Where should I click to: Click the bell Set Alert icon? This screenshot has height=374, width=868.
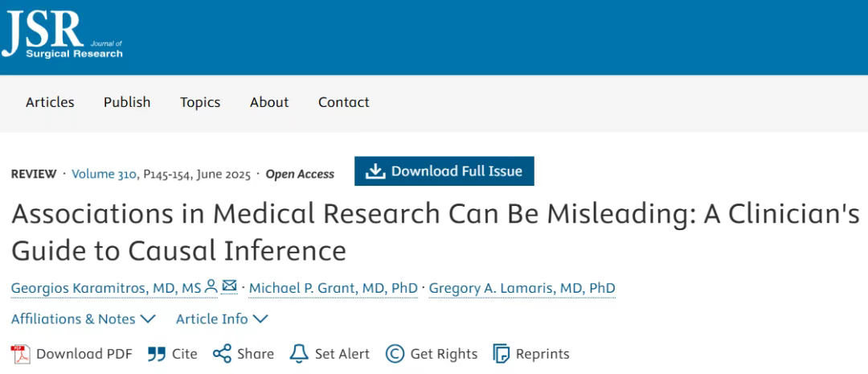coord(299,354)
